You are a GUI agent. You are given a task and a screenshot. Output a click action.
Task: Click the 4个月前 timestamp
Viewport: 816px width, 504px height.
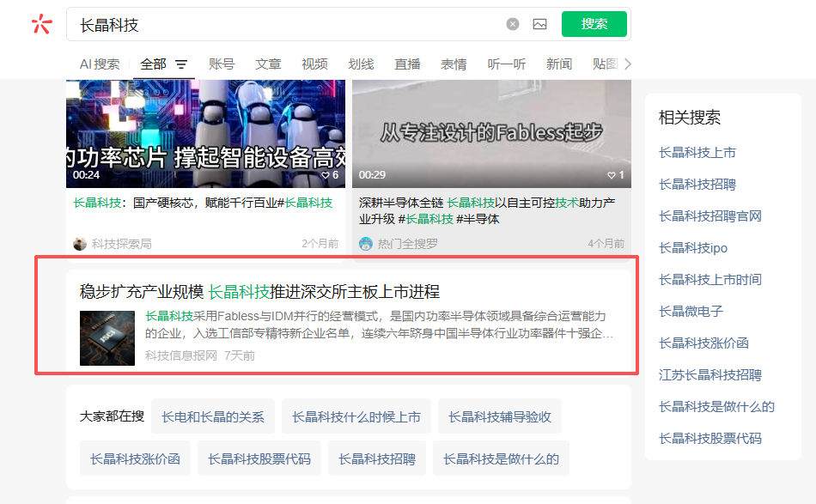pos(606,244)
